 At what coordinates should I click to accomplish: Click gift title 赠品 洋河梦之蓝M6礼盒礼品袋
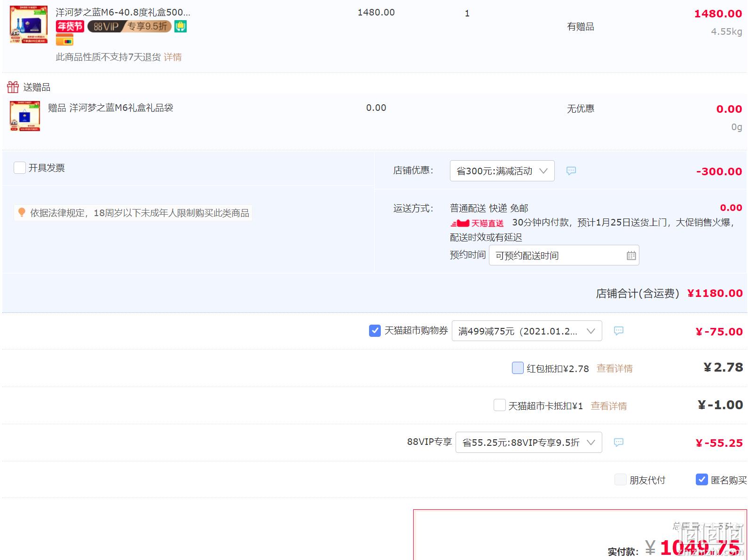[110, 108]
